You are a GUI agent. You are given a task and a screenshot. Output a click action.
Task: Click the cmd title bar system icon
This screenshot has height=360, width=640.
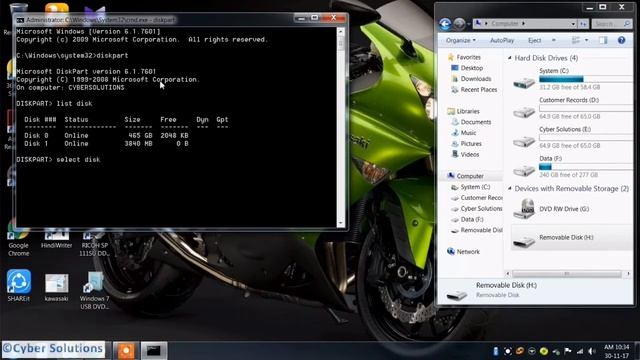coord(20,20)
